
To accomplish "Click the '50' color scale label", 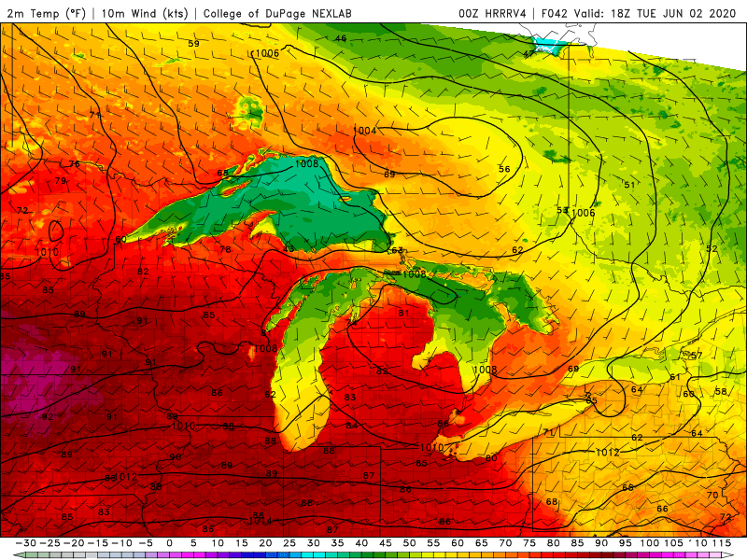I will pyautogui.click(x=409, y=543).
